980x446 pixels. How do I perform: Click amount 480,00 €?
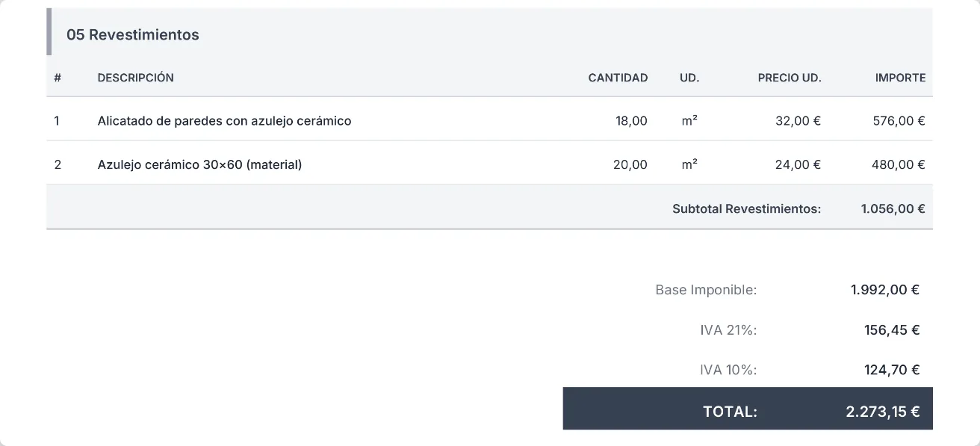[899, 164]
